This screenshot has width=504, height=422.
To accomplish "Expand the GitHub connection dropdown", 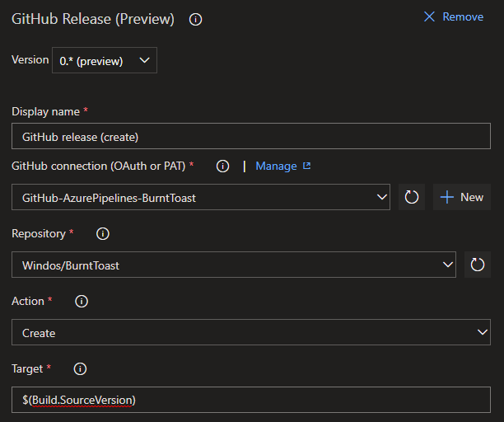I will tap(201, 197).
